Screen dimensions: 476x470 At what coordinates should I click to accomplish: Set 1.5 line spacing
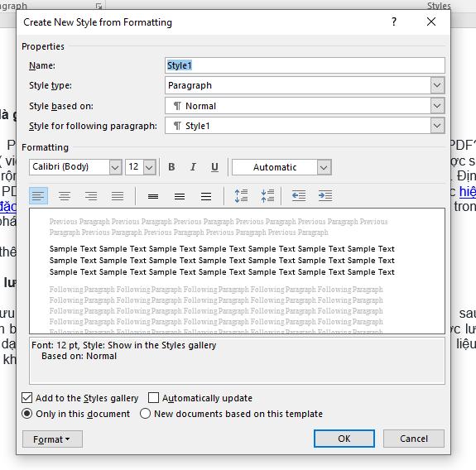180,196
